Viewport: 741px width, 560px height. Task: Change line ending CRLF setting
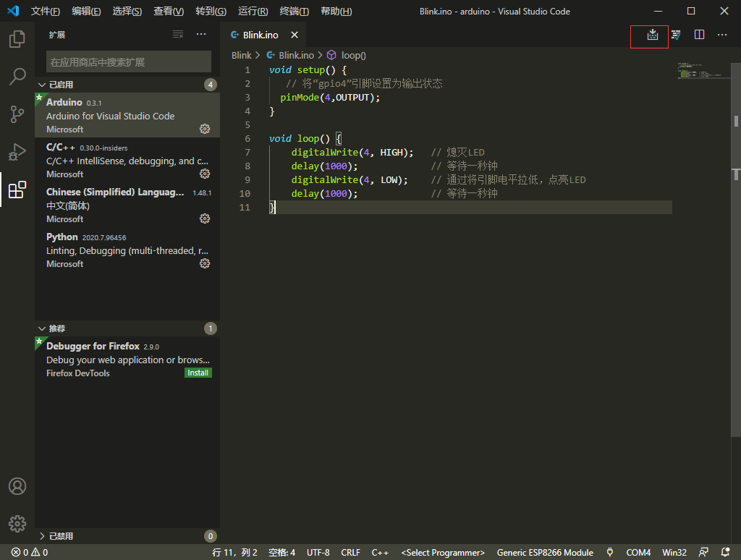click(350, 552)
